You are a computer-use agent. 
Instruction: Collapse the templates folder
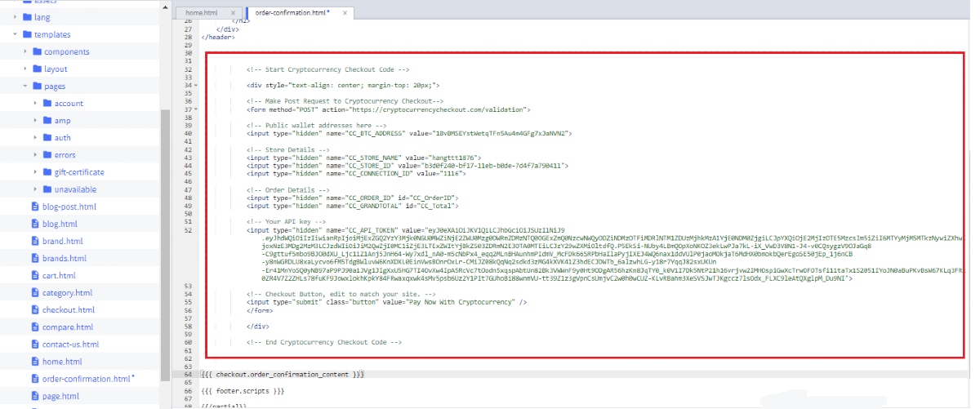tap(16, 35)
